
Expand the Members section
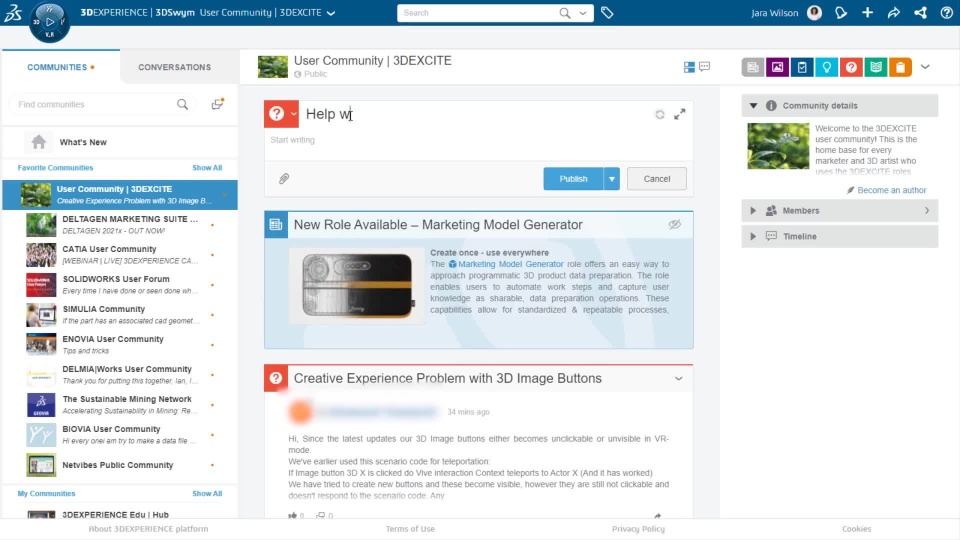[753, 211]
